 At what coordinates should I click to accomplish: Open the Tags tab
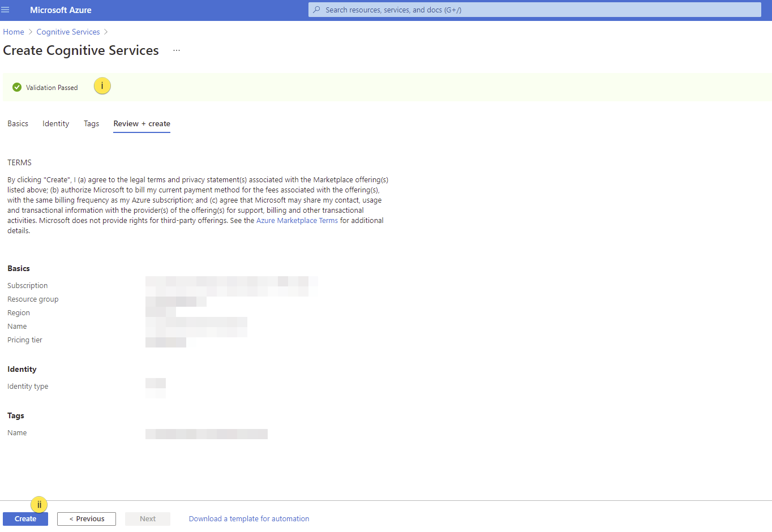(91, 123)
